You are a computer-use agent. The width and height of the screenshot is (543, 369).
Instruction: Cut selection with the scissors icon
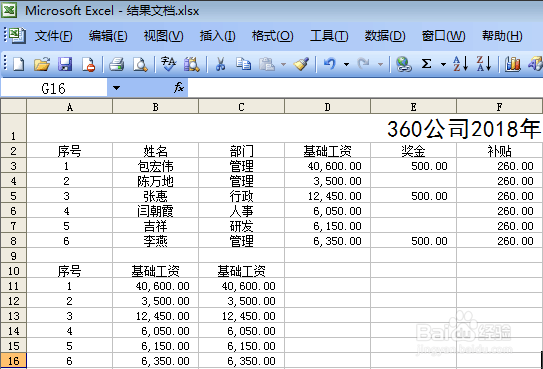pos(220,64)
